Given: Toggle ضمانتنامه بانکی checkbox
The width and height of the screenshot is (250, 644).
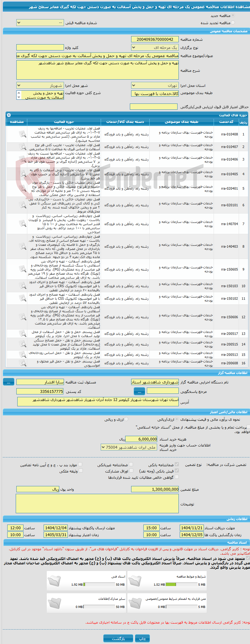Looking at the screenshot, I should click(177, 464).
